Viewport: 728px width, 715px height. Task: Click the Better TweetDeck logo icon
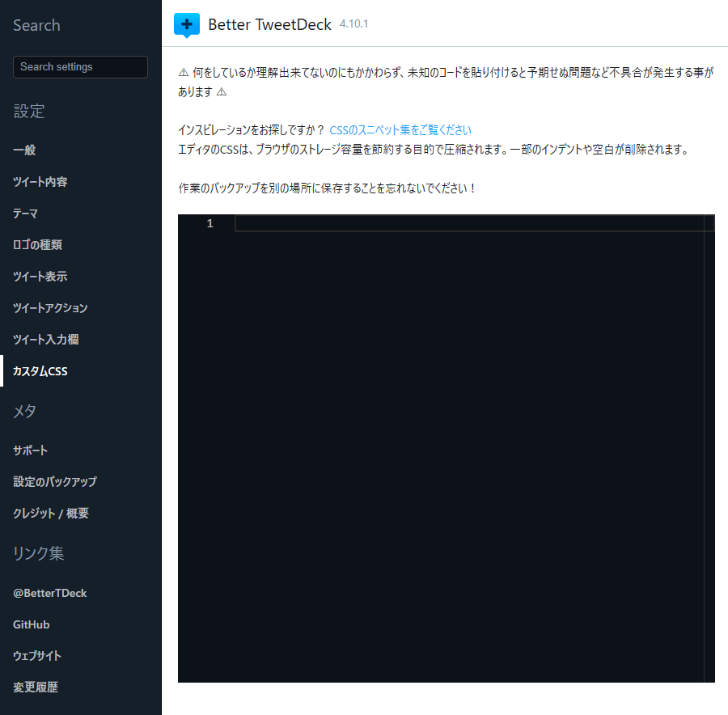187,25
